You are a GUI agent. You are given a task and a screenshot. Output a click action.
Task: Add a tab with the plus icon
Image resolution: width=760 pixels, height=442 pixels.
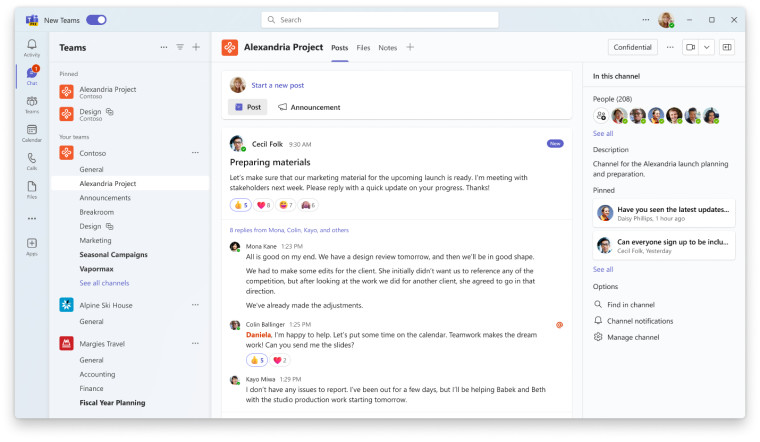[410, 47]
